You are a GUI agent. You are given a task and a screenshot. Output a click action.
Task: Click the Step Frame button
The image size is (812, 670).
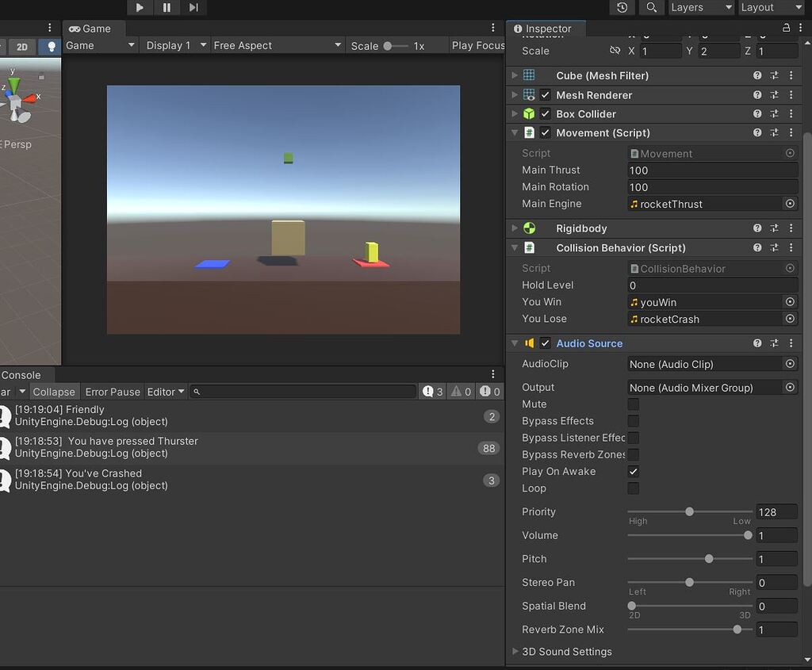tap(193, 7)
